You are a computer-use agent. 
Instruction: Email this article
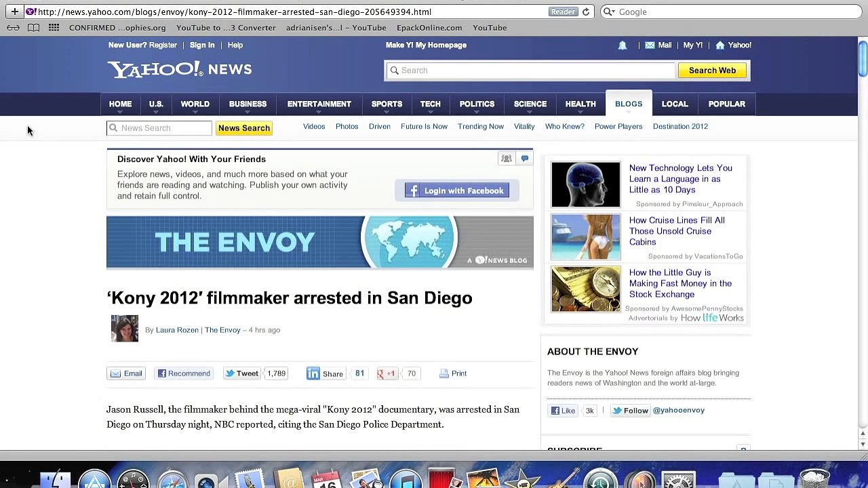[126, 373]
